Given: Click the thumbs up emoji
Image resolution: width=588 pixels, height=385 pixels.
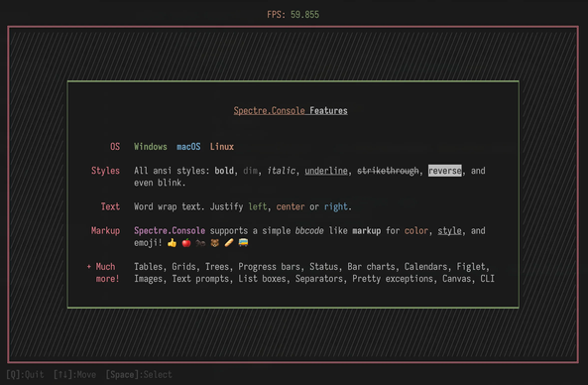Looking at the screenshot, I should pos(173,243).
